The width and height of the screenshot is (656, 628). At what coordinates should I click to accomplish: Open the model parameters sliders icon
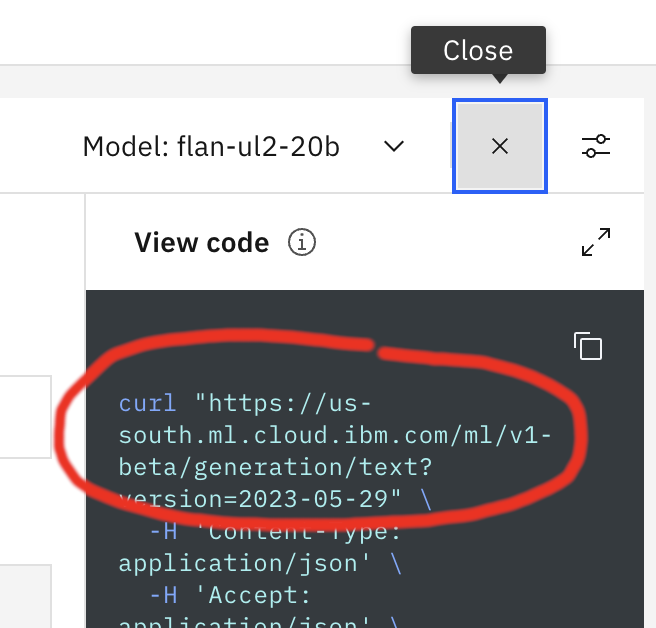(596, 146)
